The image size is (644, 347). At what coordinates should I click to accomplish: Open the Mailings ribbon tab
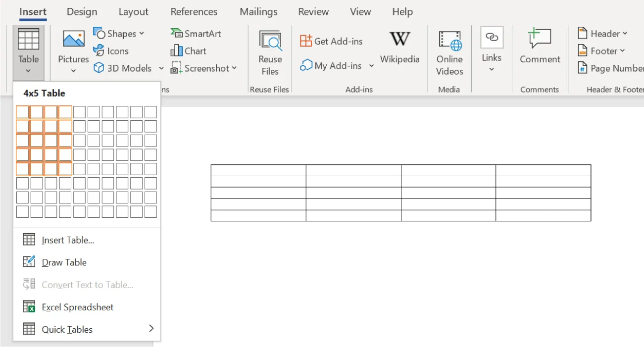click(258, 11)
